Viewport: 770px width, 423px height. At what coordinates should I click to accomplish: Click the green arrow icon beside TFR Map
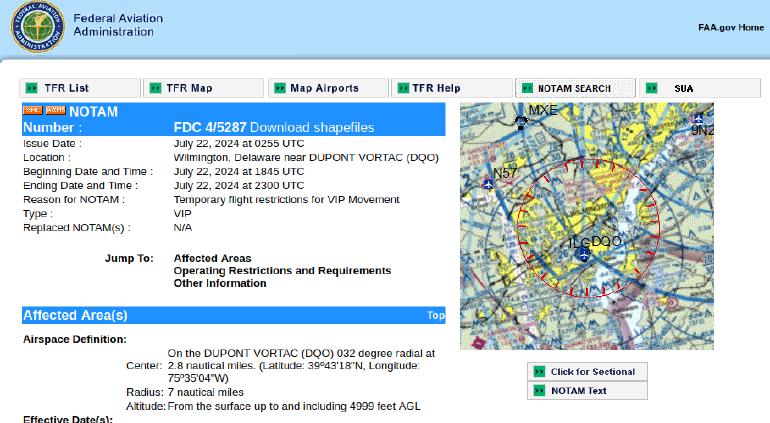tap(155, 88)
